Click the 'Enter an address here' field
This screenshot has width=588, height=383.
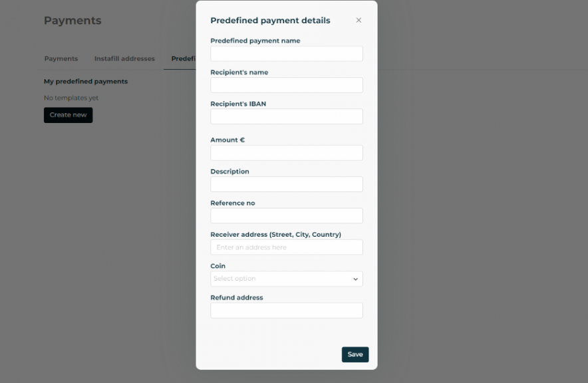pyautogui.click(x=287, y=247)
